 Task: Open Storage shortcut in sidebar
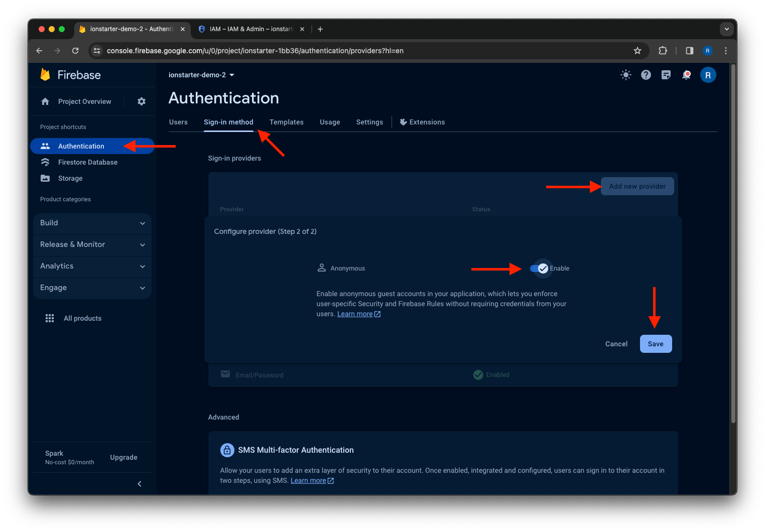[70, 178]
